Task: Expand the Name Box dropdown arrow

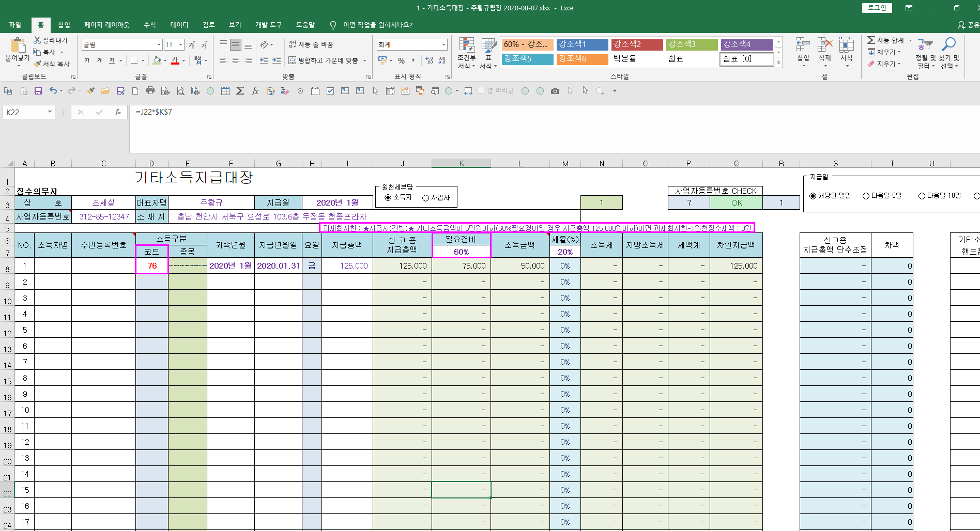Action: click(x=50, y=112)
